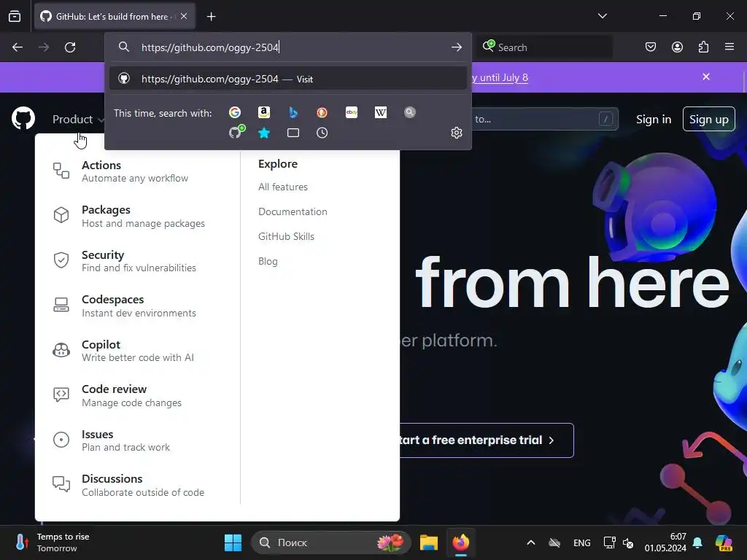
Task: Click the go arrow in address bar
Action: tap(457, 47)
